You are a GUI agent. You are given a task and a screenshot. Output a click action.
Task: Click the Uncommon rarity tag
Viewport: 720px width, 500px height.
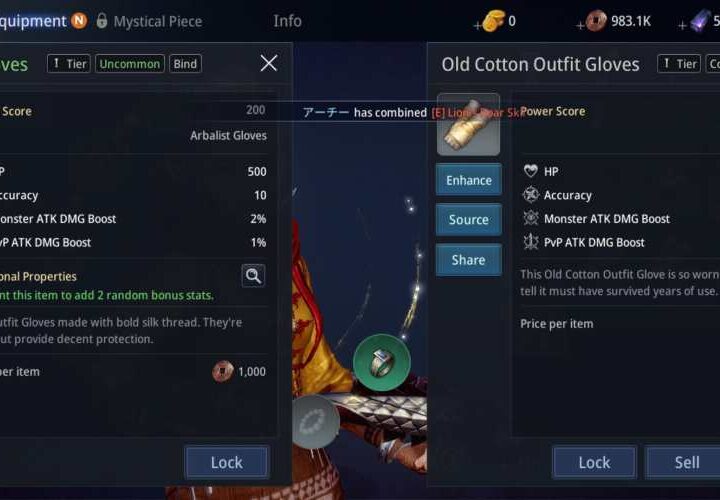[x=130, y=64]
